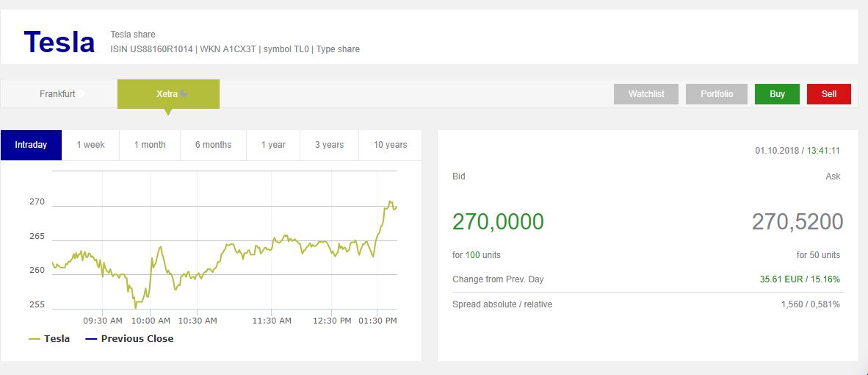This screenshot has width=868, height=375.
Task: Click the moon icon beside Xetra
Action: pos(184,93)
